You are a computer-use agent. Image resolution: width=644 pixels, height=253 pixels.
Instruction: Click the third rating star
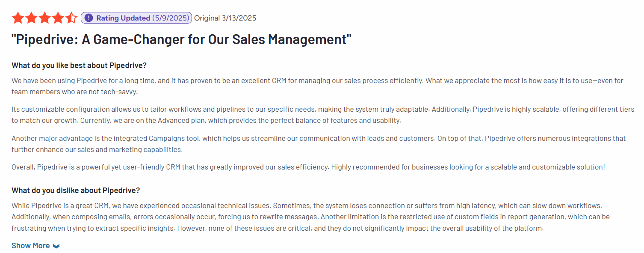click(44, 18)
